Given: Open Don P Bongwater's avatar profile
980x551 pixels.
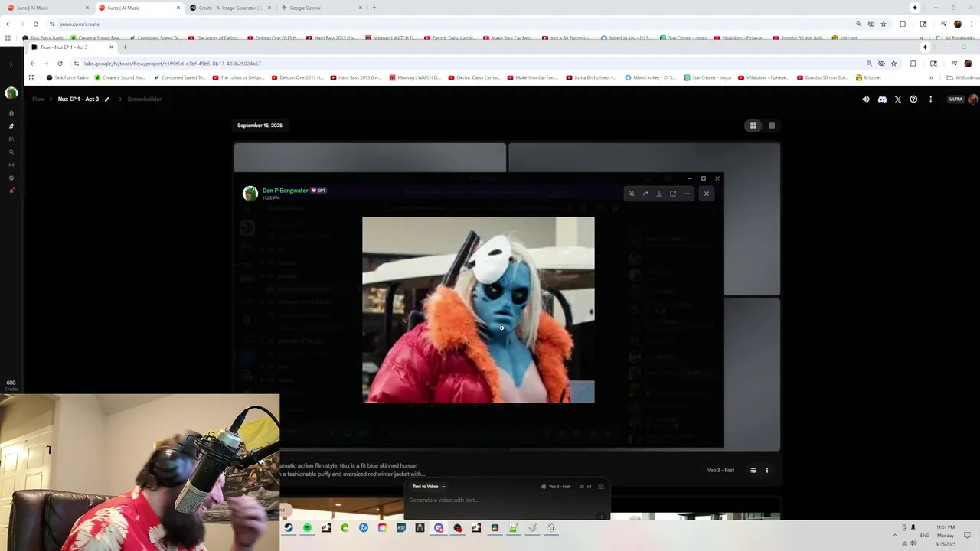Looking at the screenshot, I should (250, 193).
